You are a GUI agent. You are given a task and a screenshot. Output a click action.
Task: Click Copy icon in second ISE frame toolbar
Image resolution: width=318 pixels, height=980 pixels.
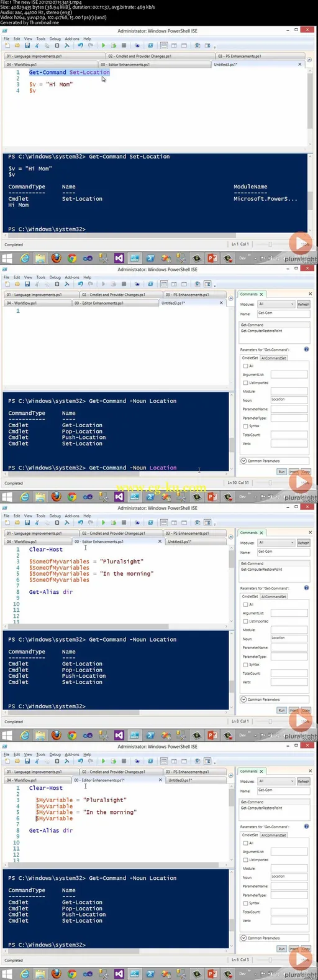pos(47,284)
